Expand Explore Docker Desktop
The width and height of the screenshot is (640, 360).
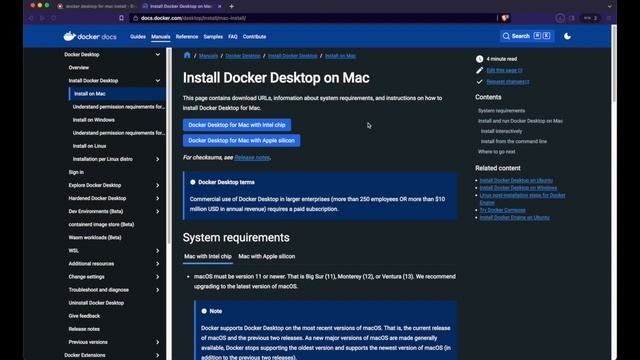click(158, 185)
